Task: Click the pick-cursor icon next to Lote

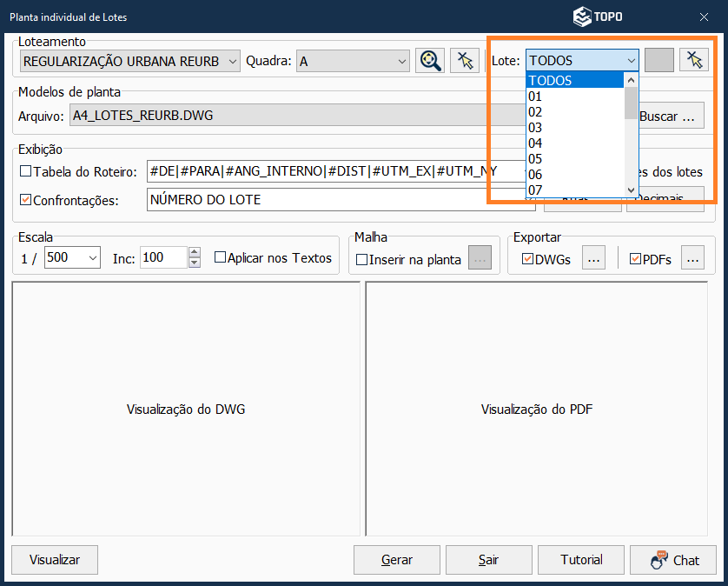Action: point(693,60)
